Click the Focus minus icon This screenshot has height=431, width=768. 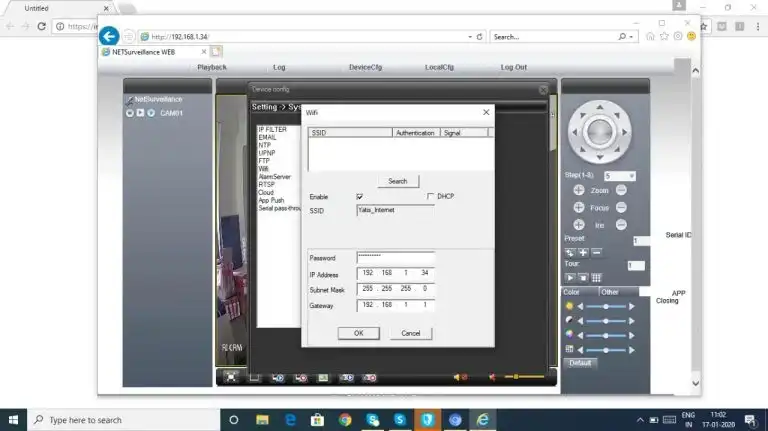tap(621, 207)
